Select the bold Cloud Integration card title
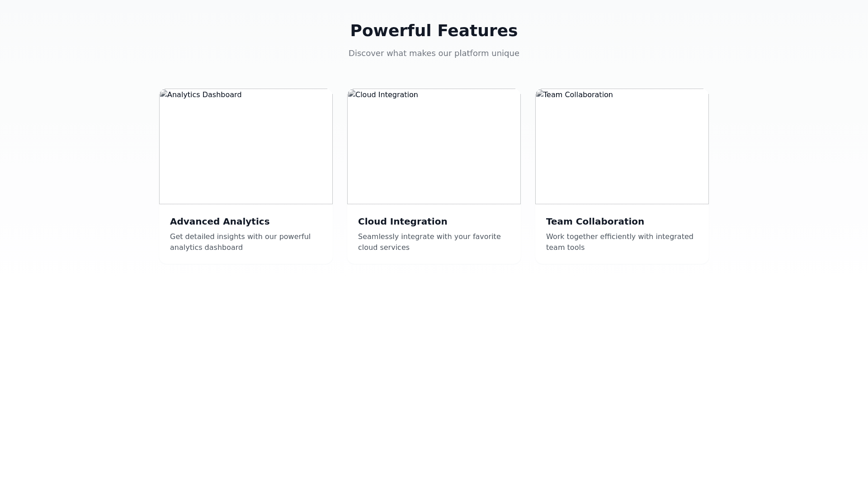868x488 pixels. pyautogui.click(x=402, y=221)
